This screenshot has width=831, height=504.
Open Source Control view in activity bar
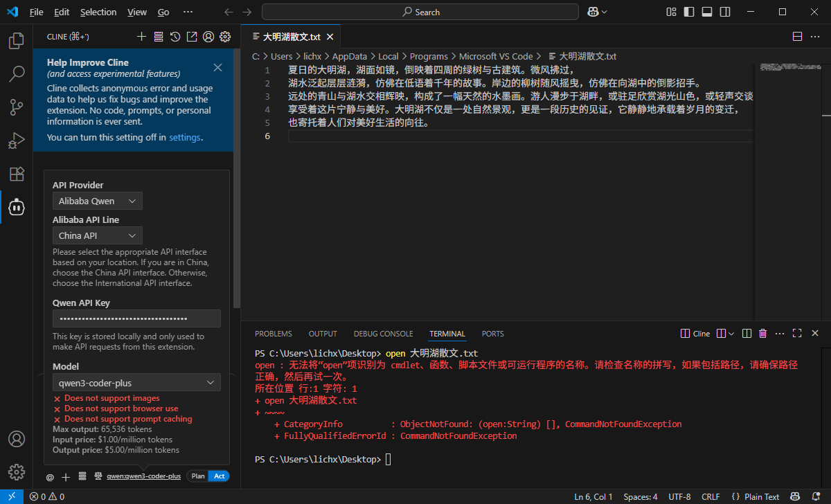coord(16,107)
